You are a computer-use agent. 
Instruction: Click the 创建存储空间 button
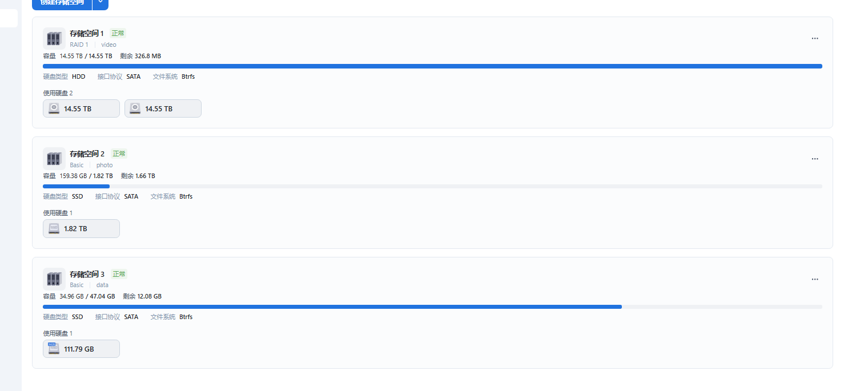62,3
